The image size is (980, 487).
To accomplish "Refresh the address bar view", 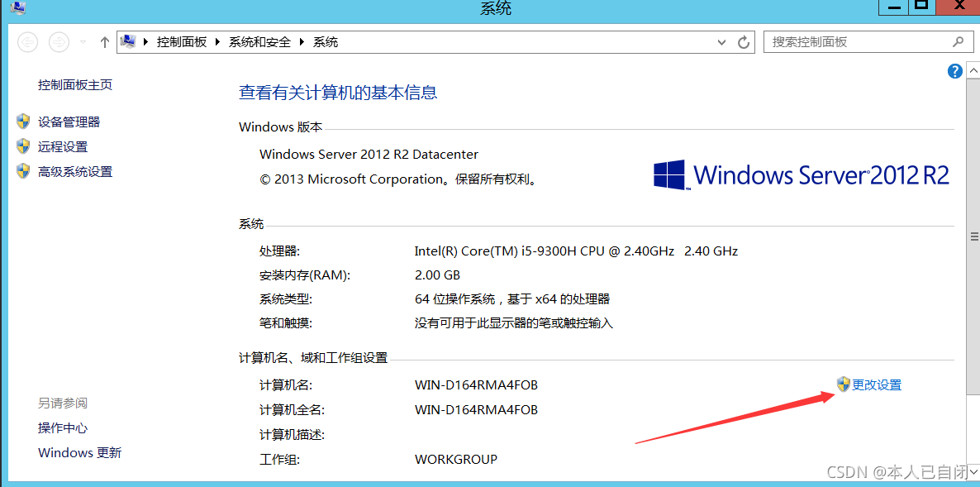I will [744, 42].
